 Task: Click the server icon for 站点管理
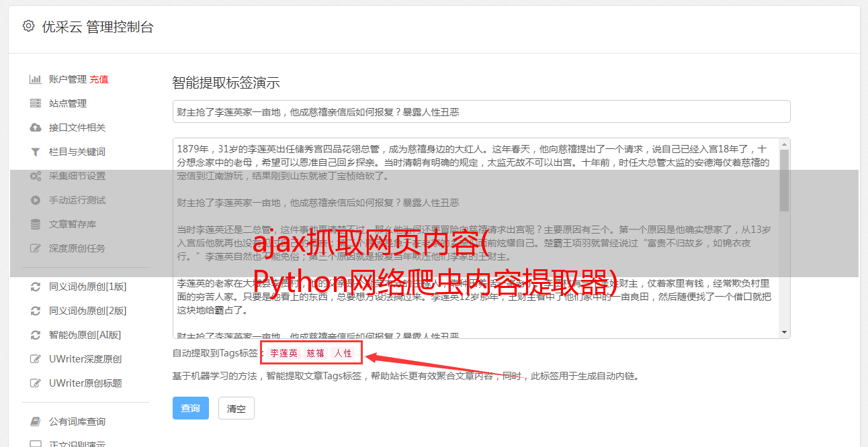point(36,103)
